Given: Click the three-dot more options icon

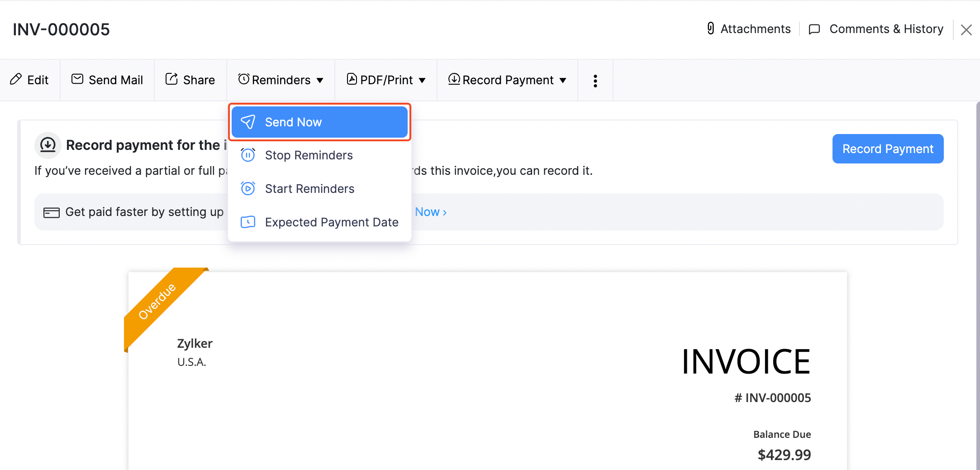Looking at the screenshot, I should [595, 80].
